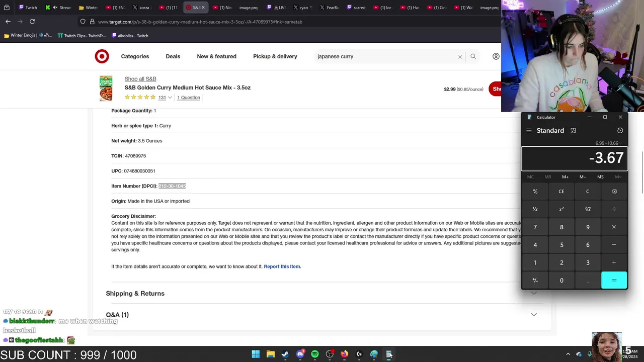Open Windows Start menu
This screenshot has width=644, height=362.
(256, 354)
